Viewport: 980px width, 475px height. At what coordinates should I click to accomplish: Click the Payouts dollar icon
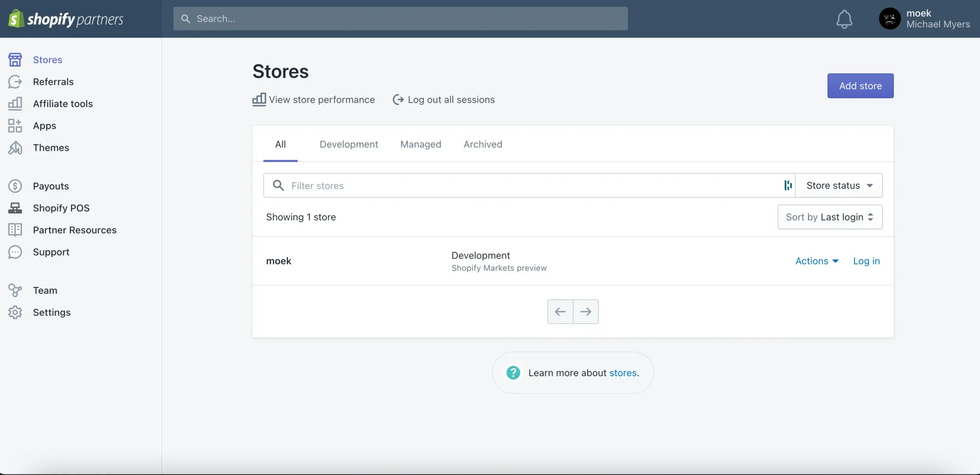(15, 186)
